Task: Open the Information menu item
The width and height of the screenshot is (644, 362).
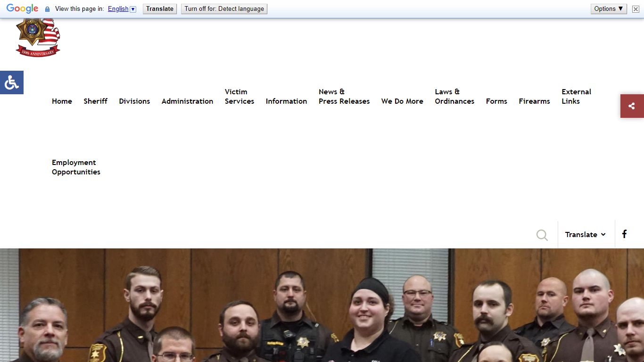Action: click(286, 101)
